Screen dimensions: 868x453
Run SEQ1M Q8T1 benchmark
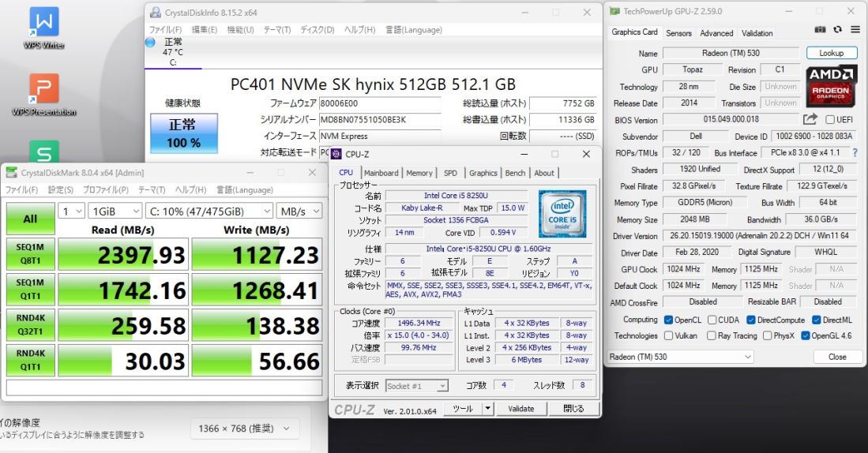(31, 254)
